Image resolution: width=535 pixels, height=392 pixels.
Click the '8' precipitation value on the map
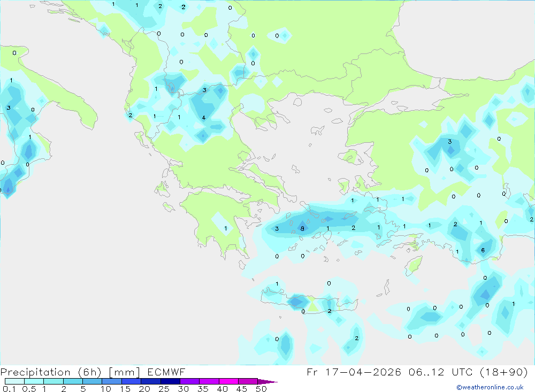pos(302,228)
